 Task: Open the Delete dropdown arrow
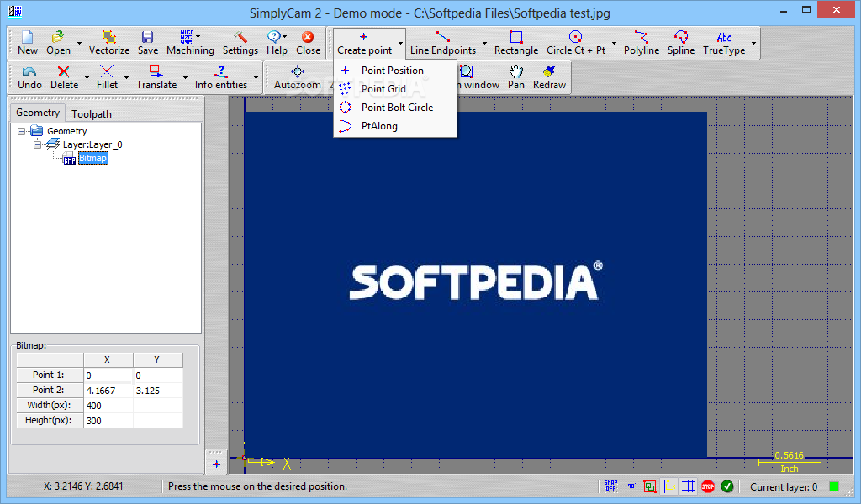pos(87,77)
